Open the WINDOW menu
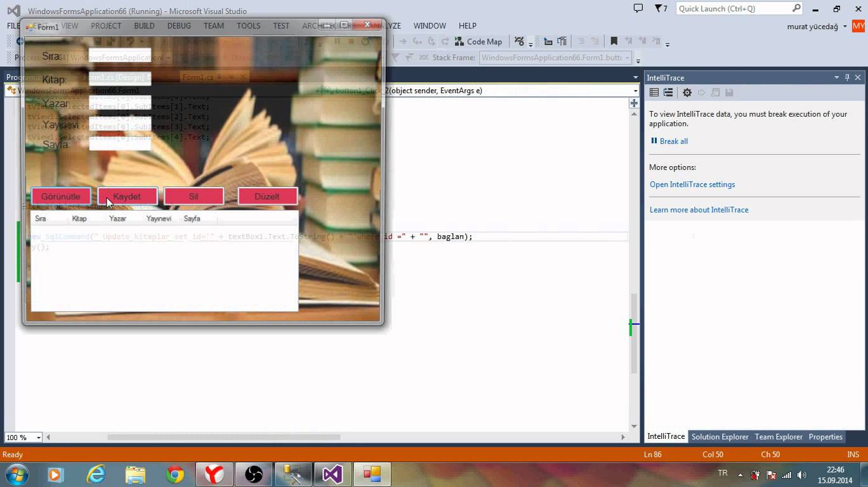The height and width of the screenshot is (487, 868). pyautogui.click(x=430, y=26)
